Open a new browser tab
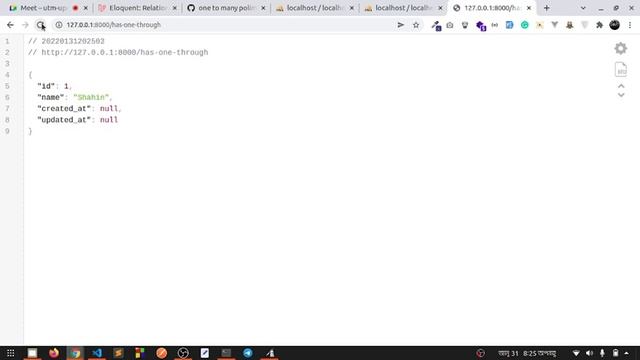 (547, 8)
